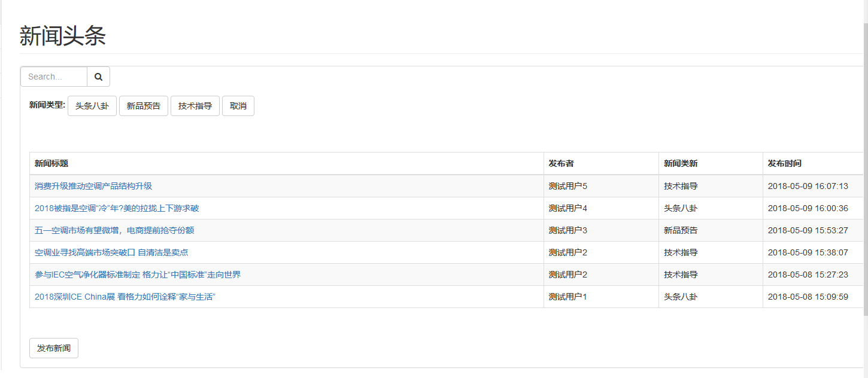Open the 2018深圳CE China展 article
This screenshot has height=378, width=868.
(125, 297)
